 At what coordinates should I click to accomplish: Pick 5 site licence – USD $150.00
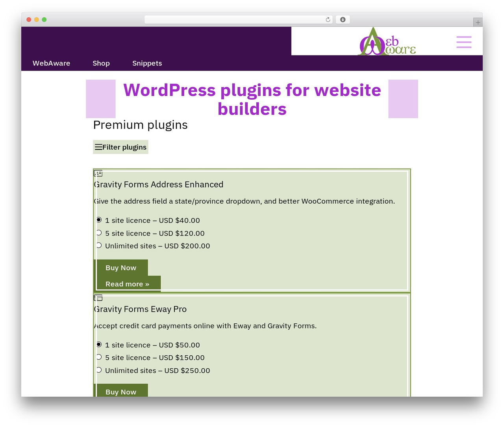[99, 357]
